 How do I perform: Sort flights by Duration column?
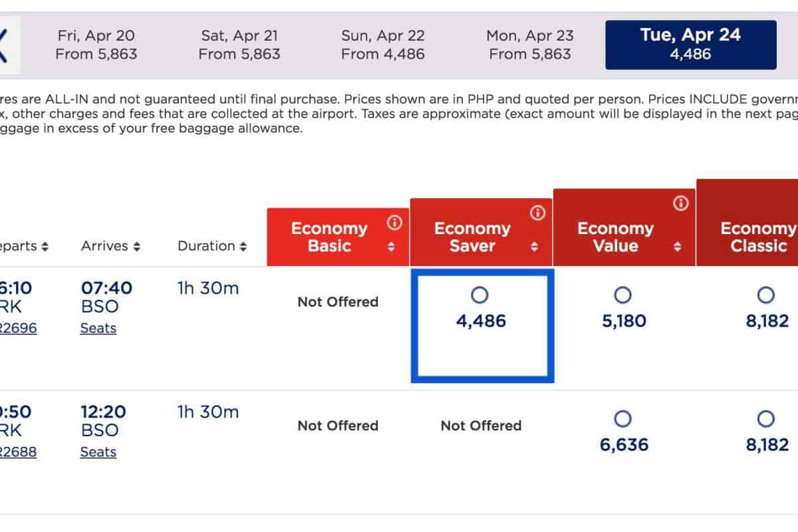(212, 246)
